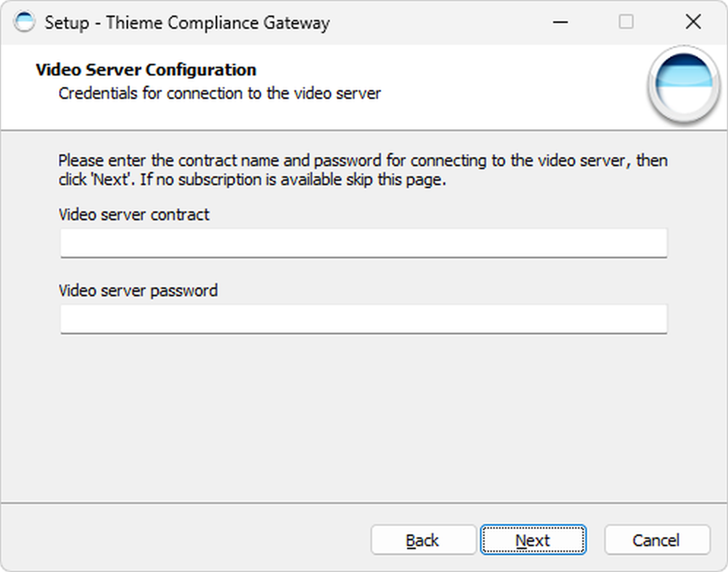The width and height of the screenshot is (728, 572).
Task: Click the 'skip this page' instruction line
Action: 252,180
